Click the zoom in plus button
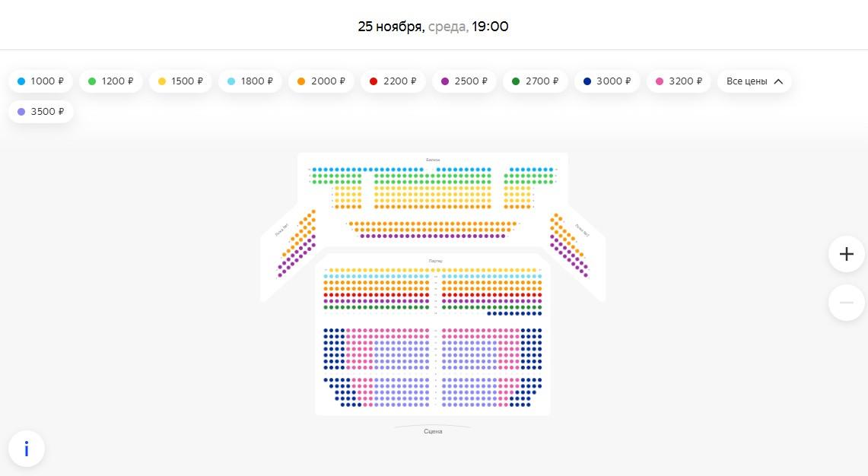 pyautogui.click(x=846, y=254)
